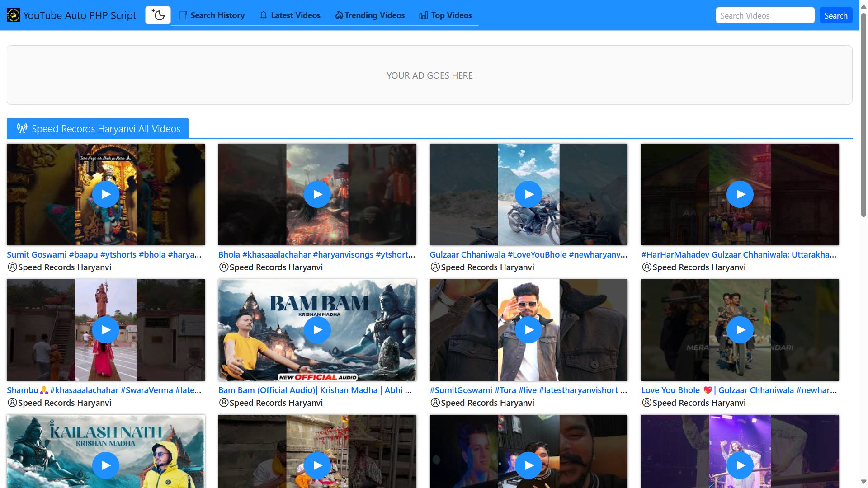Open title link Gulzaar Chhaniwala #LoveYouBhole
Image resolution: width=868 pixels, height=488 pixels.
(528, 254)
